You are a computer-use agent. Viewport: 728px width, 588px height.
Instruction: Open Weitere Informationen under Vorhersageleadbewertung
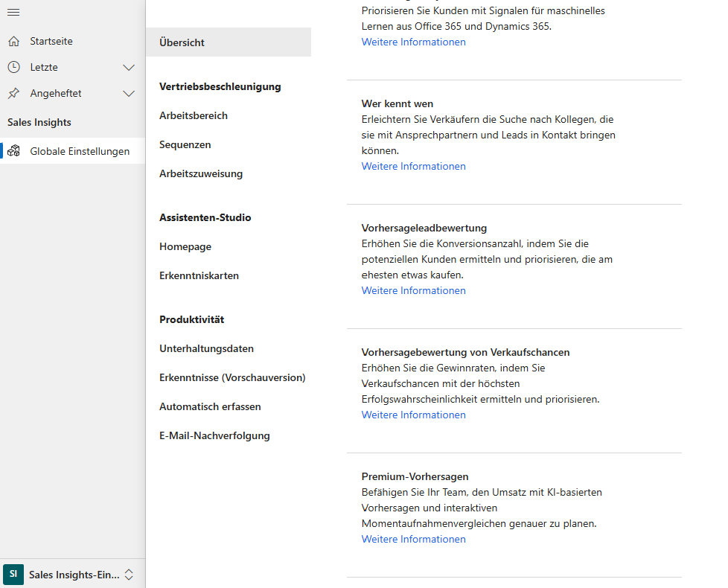413,290
